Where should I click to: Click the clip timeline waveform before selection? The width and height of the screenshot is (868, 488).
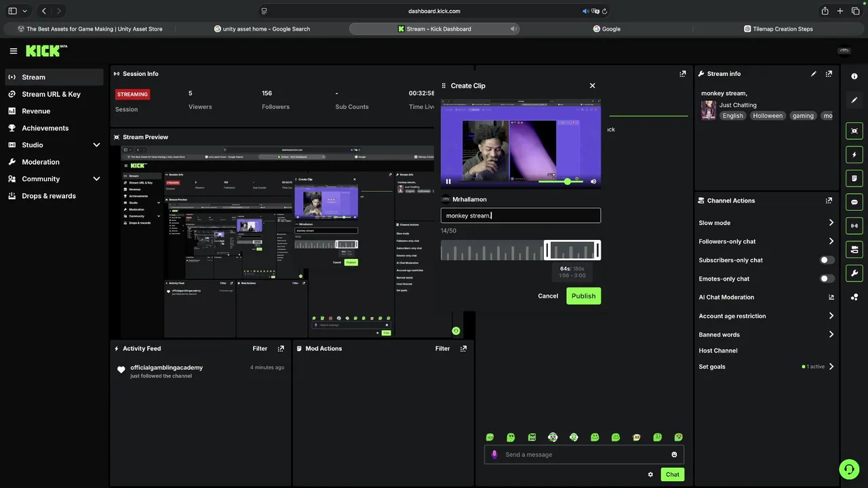pyautogui.click(x=492, y=251)
